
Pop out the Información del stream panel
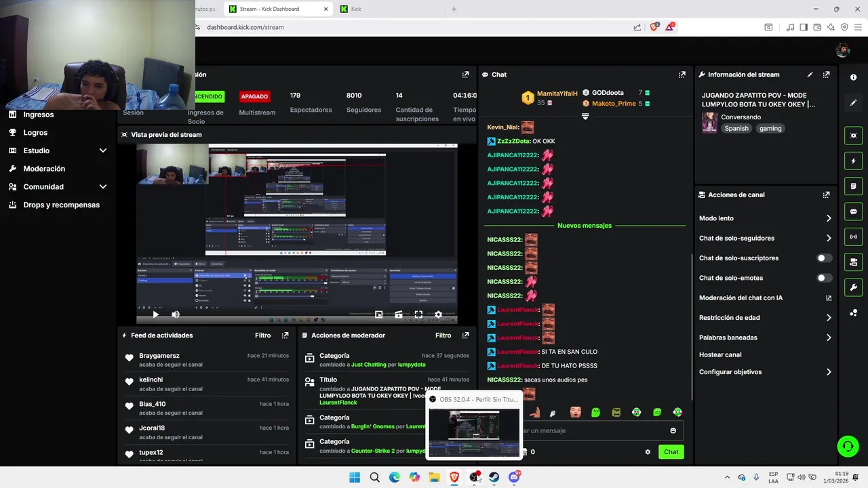tap(826, 75)
